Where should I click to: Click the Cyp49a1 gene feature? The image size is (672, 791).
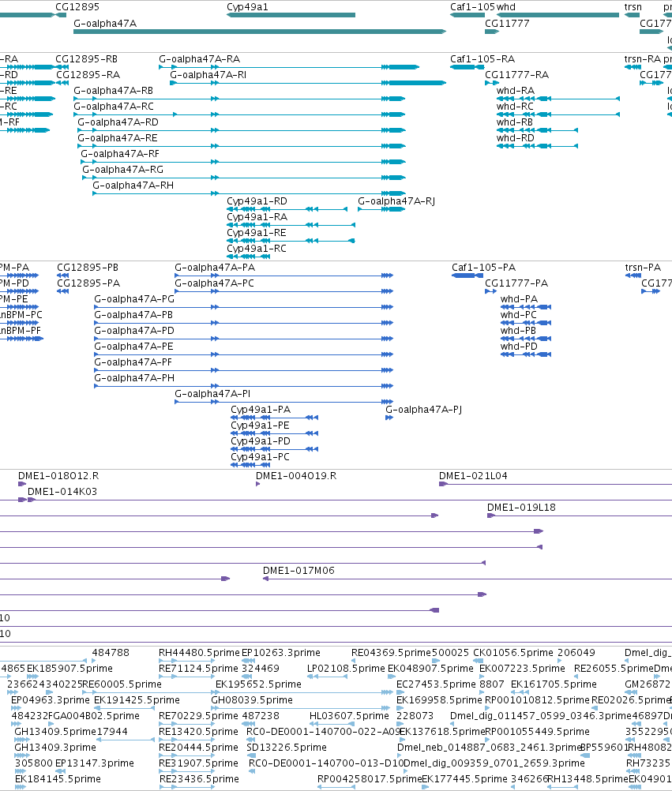point(291,15)
